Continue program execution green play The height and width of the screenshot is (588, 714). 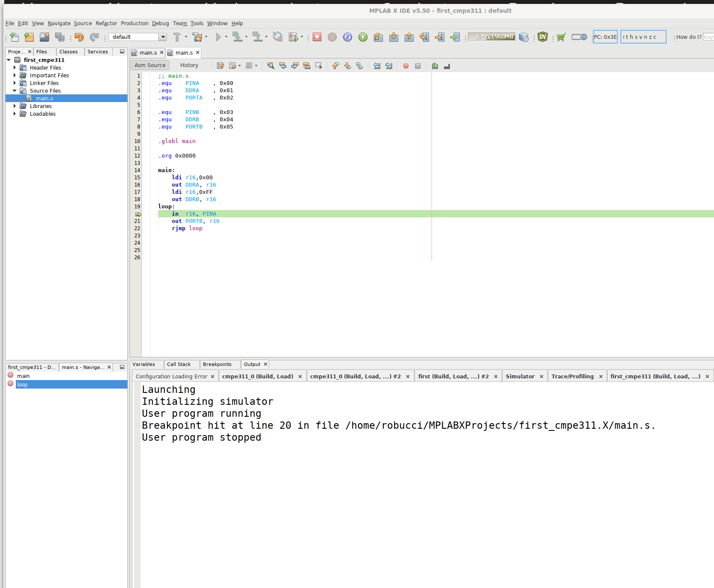(363, 37)
